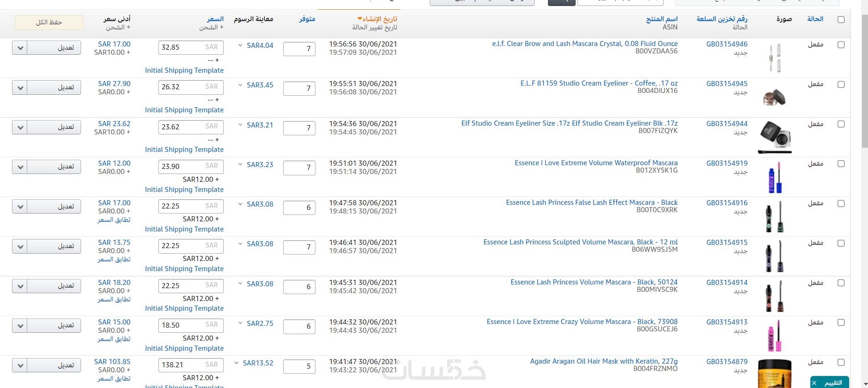Open Essence Lash Princess False Lash Effect listing

tap(592, 203)
